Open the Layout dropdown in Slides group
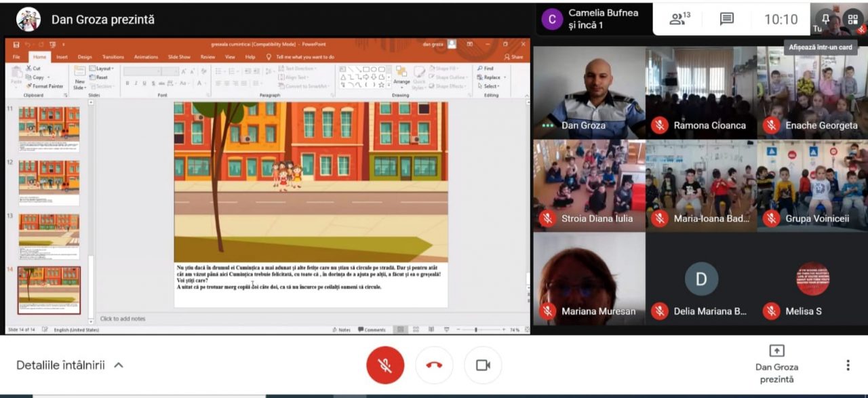This screenshot has width=868, height=398. [x=103, y=68]
